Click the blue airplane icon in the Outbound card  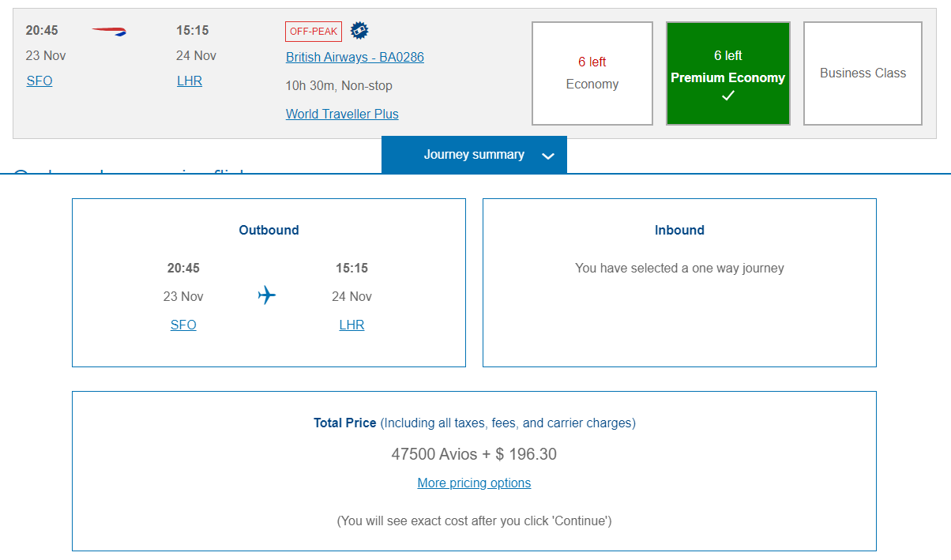pos(266,295)
